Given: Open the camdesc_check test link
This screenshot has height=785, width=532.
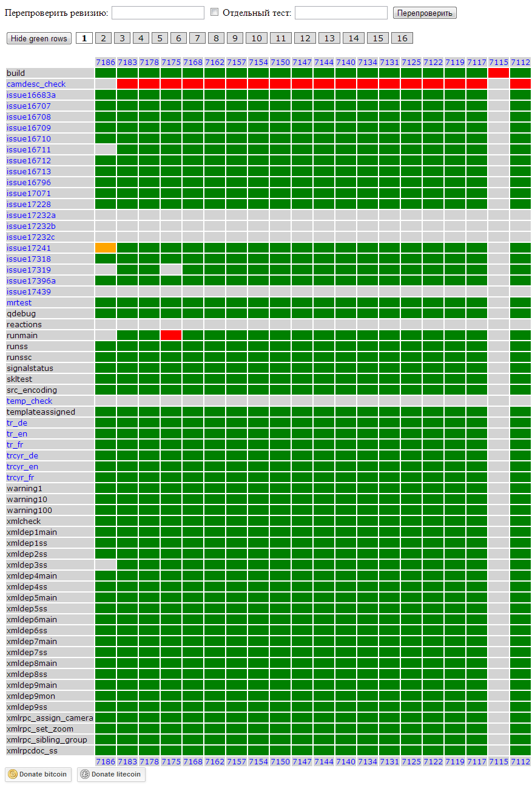Looking at the screenshot, I should point(36,84).
